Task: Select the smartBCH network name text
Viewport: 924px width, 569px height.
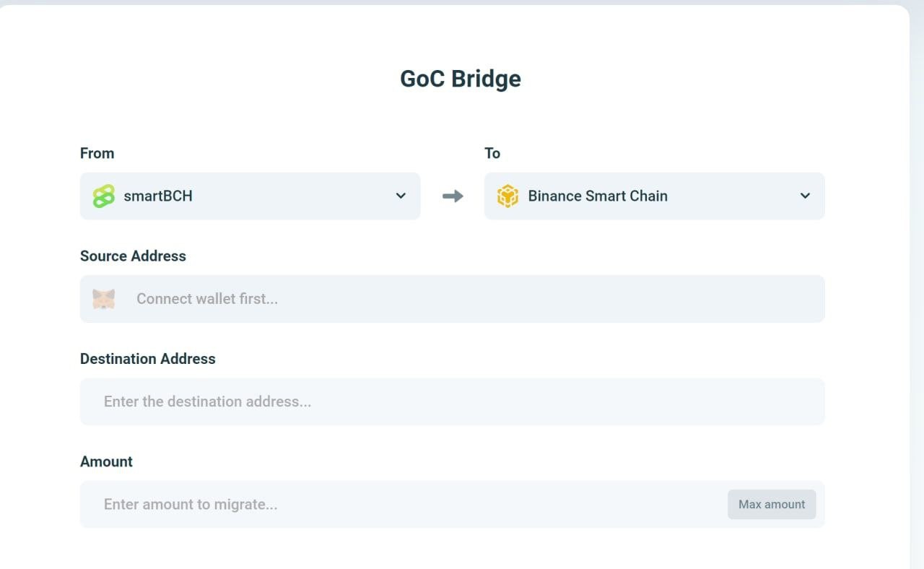Action: point(158,196)
